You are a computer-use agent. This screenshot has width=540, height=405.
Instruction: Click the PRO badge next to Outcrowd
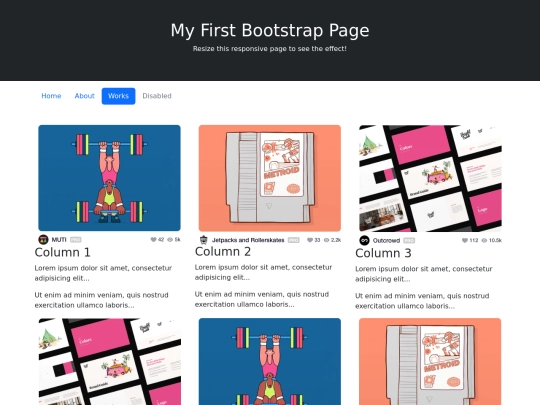point(409,240)
